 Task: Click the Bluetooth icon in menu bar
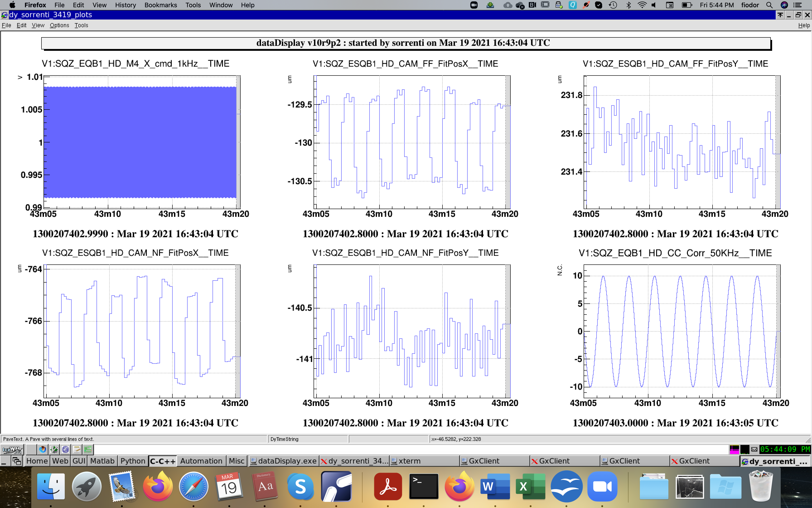628,5
